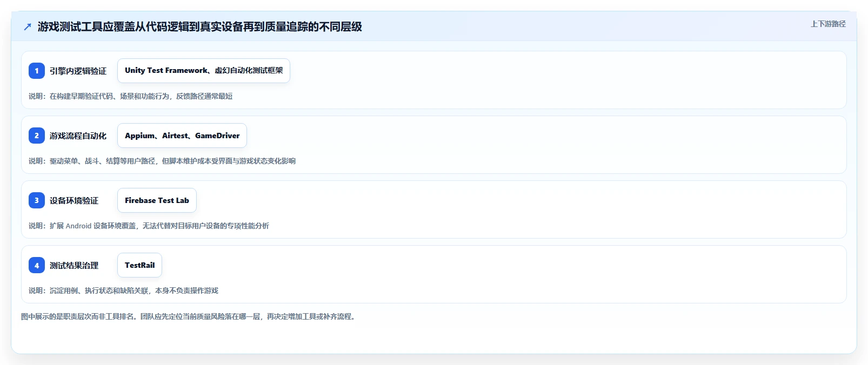868x365 pixels.
Task: Click the 上下游路径 label
Action: click(x=828, y=24)
